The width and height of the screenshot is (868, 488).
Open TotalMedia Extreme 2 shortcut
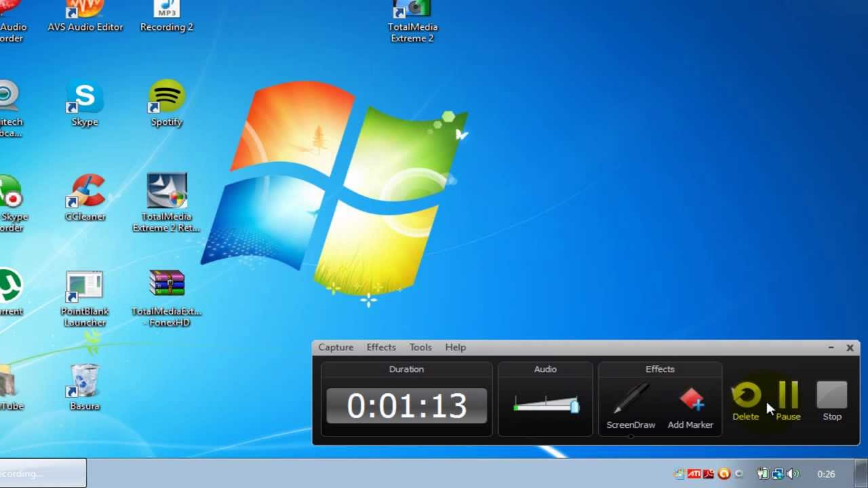412,22
